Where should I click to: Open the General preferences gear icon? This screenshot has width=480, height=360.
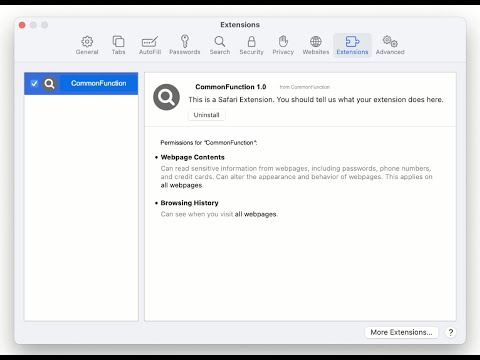click(x=87, y=45)
